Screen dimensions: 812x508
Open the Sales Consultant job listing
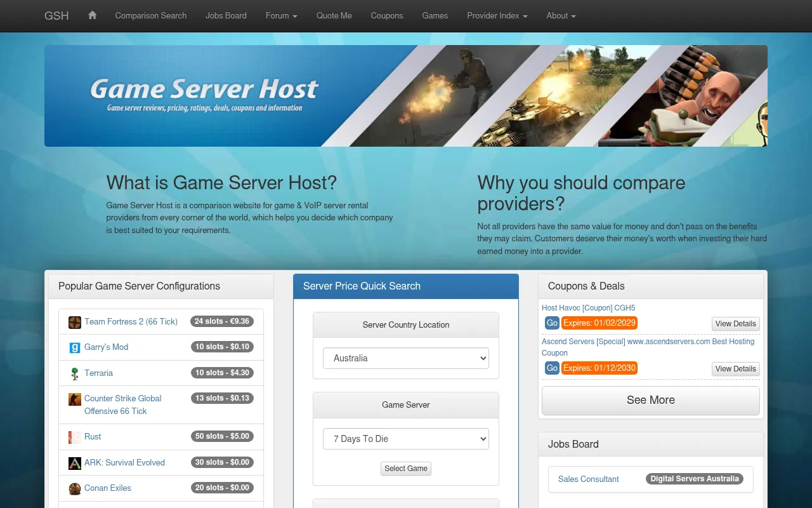tap(589, 479)
